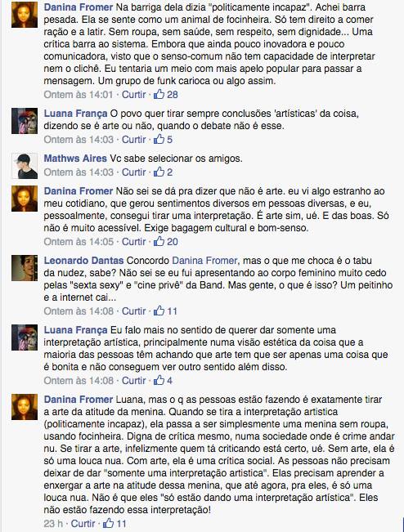Click the thumbs-up icon showing 4 likes
This screenshot has width=404, height=532.
click(159, 380)
